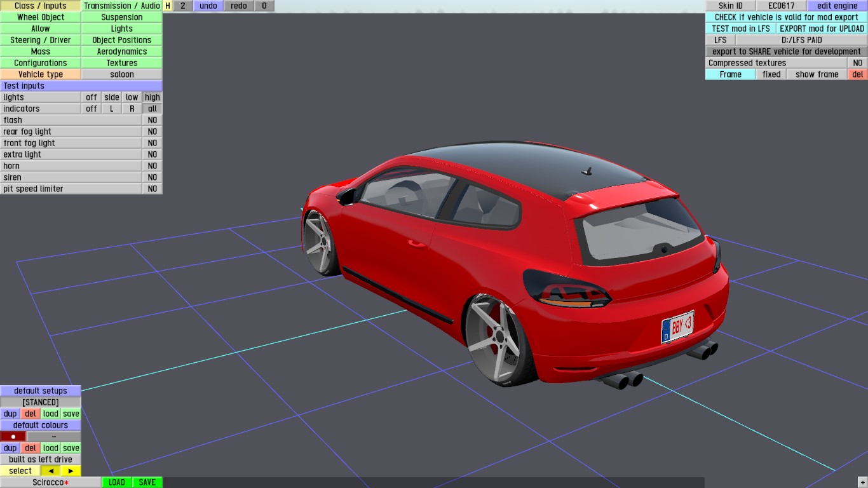Image resolution: width=868 pixels, height=488 pixels.
Task: Click the 0 counter next to redo
Action: click(264, 6)
